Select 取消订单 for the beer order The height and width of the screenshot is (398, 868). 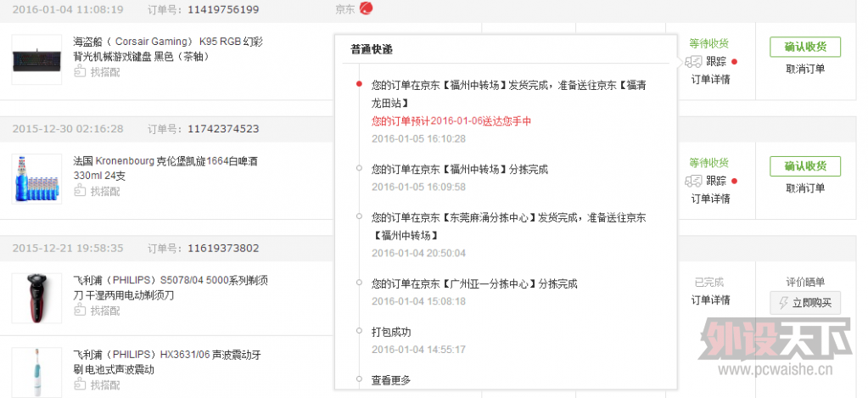(804, 188)
